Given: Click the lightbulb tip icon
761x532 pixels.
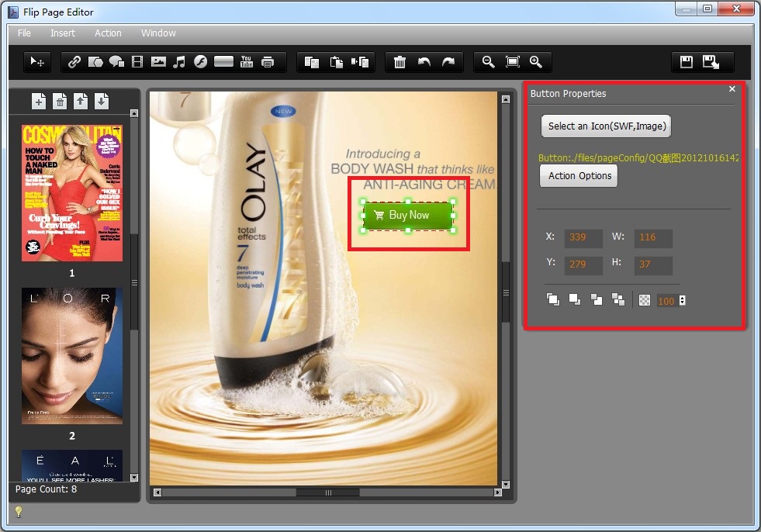Looking at the screenshot, I should coord(19,512).
